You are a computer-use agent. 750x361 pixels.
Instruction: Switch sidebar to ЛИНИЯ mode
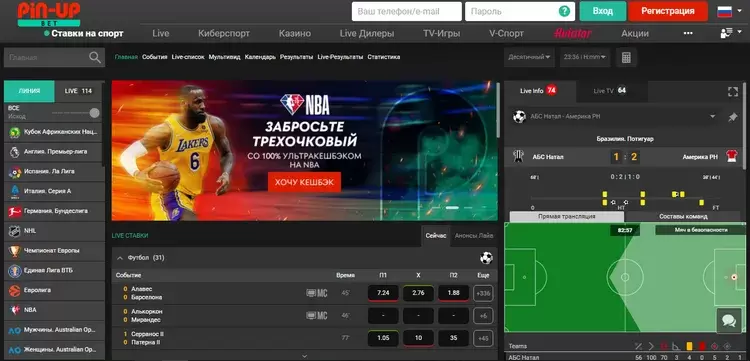[29, 91]
